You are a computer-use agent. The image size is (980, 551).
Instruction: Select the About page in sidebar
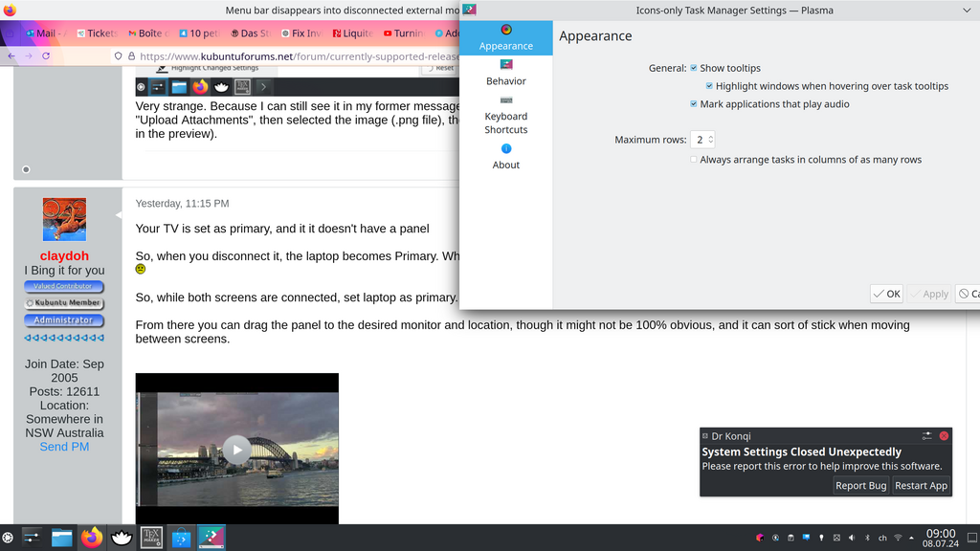point(505,156)
